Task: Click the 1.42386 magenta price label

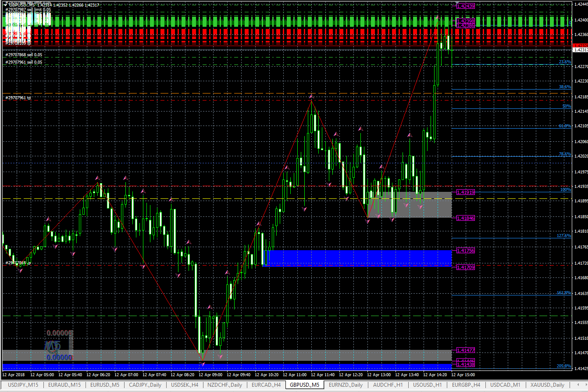Action: click(466, 26)
